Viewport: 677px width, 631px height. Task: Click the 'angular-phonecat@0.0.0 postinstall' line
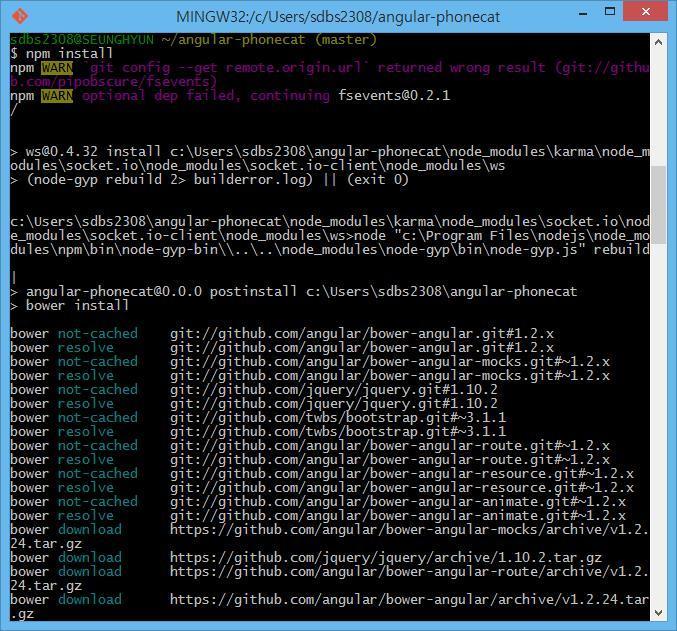tap(294, 292)
